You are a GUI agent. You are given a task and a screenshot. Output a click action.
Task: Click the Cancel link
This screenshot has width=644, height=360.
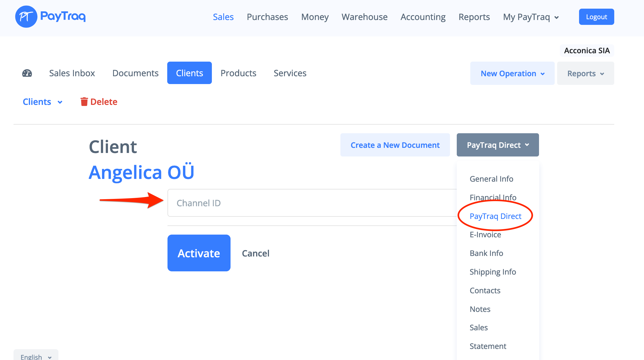point(255,253)
